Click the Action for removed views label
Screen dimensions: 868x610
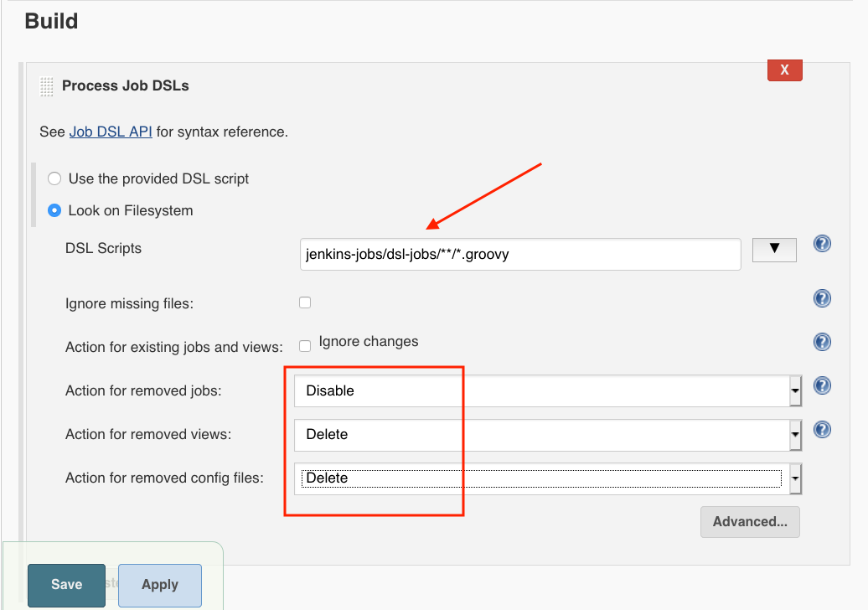148,435
